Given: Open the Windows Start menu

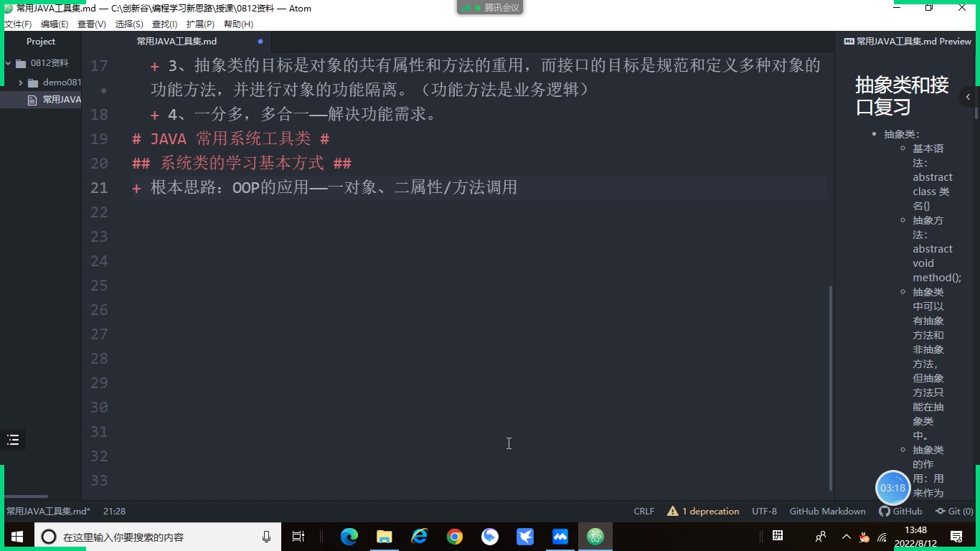Looking at the screenshot, I should [17, 537].
